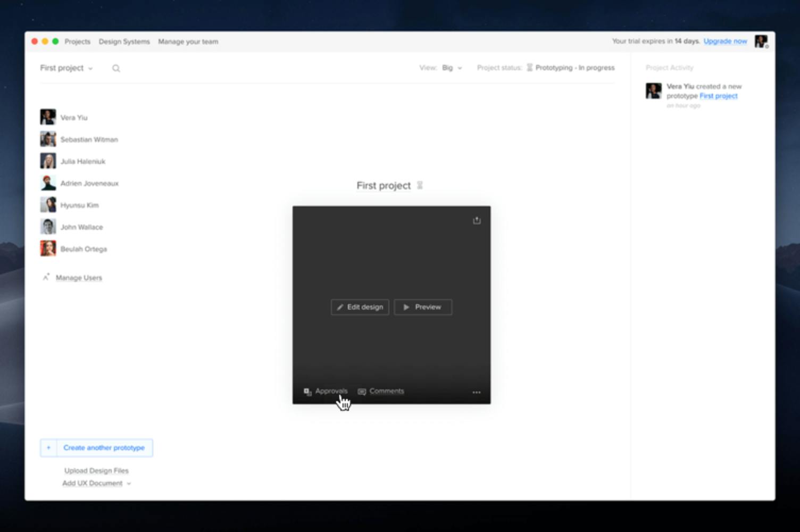Open the First project link in Project Activity
This screenshot has height=532, width=800.
point(719,96)
